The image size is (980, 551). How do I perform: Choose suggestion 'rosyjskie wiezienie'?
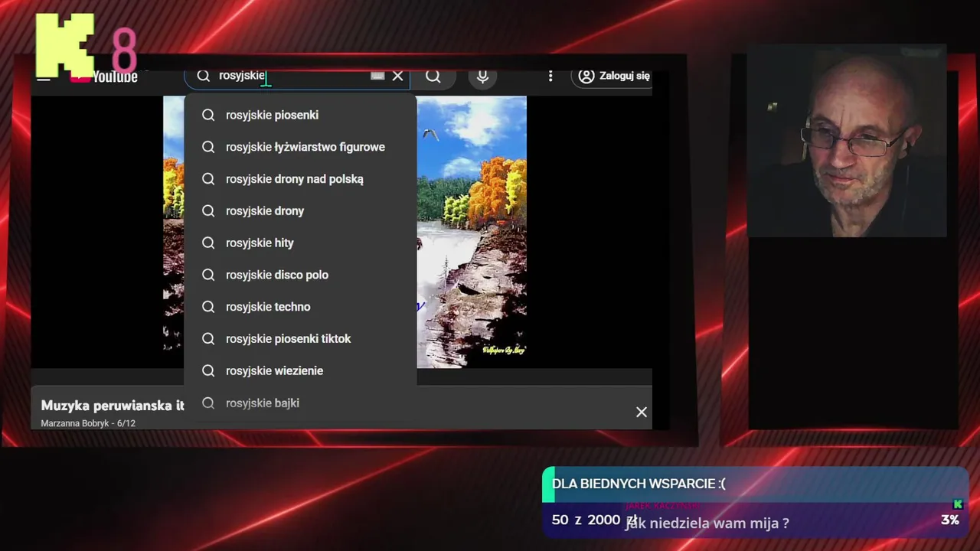point(300,370)
